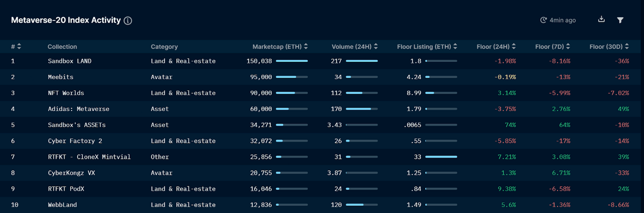Click the Adidas: Metaverse volume bar
Screen dimensions: 644x213
click(362, 109)
